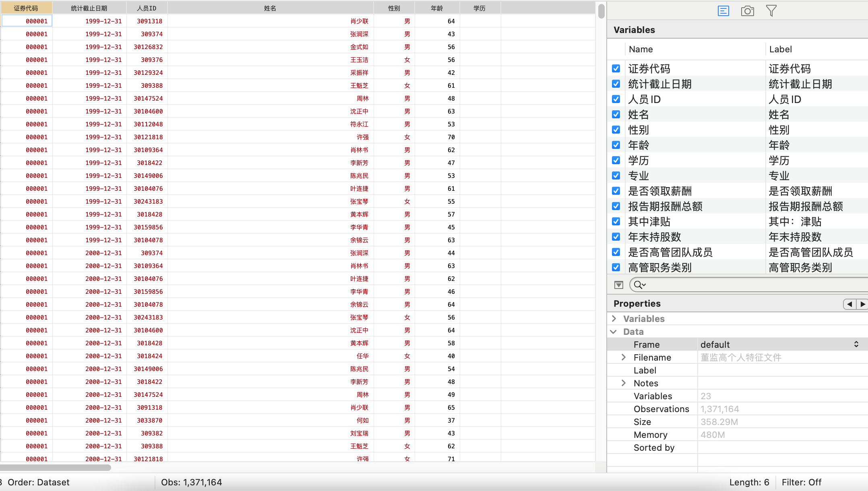
Task: Expand the Filename property row
Action: pyautogui.click(x=624, y=357)
